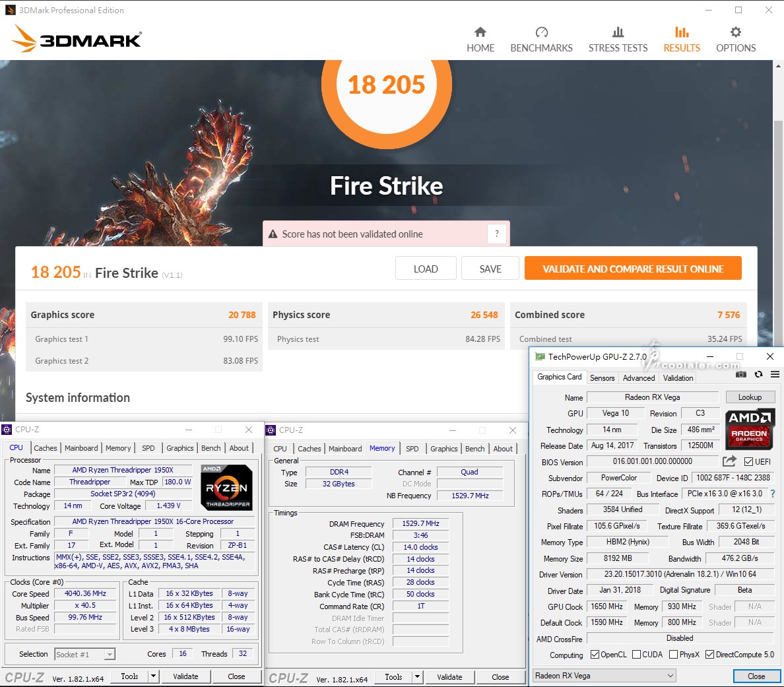This screenshot has height=687, width=784.
Task: Click the GPU-Z title bar icon
Action: click(x=540, y=356)
